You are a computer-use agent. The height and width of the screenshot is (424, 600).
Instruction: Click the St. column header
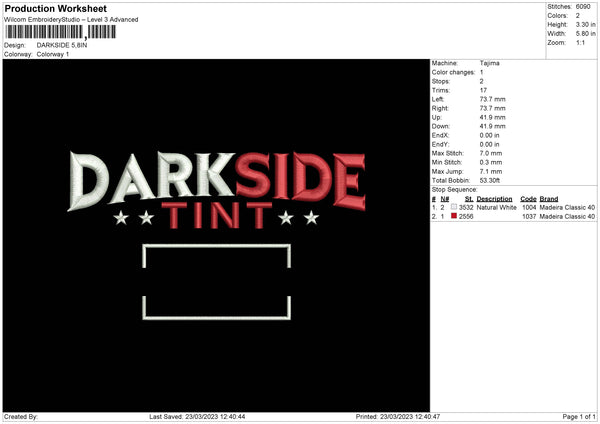pos(469,199)
